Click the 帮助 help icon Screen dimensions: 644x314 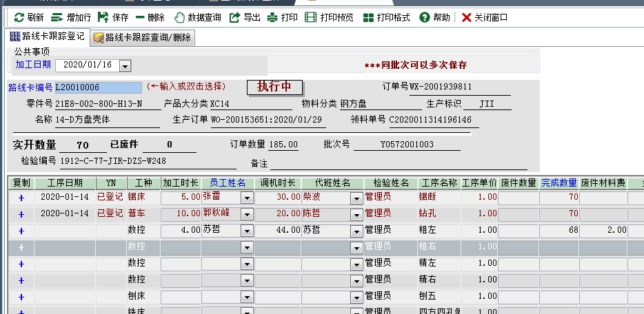(424, 18)
